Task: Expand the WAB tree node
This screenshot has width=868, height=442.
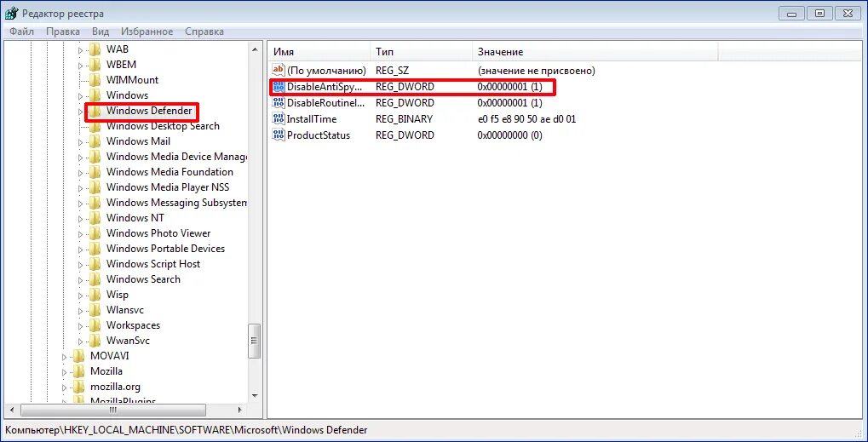Action: [80, 49]
